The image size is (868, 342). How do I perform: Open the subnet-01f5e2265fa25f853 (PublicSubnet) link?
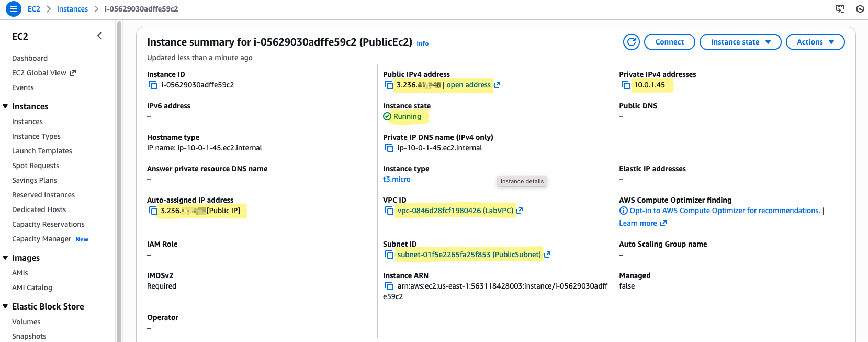[x=469, y=255]
